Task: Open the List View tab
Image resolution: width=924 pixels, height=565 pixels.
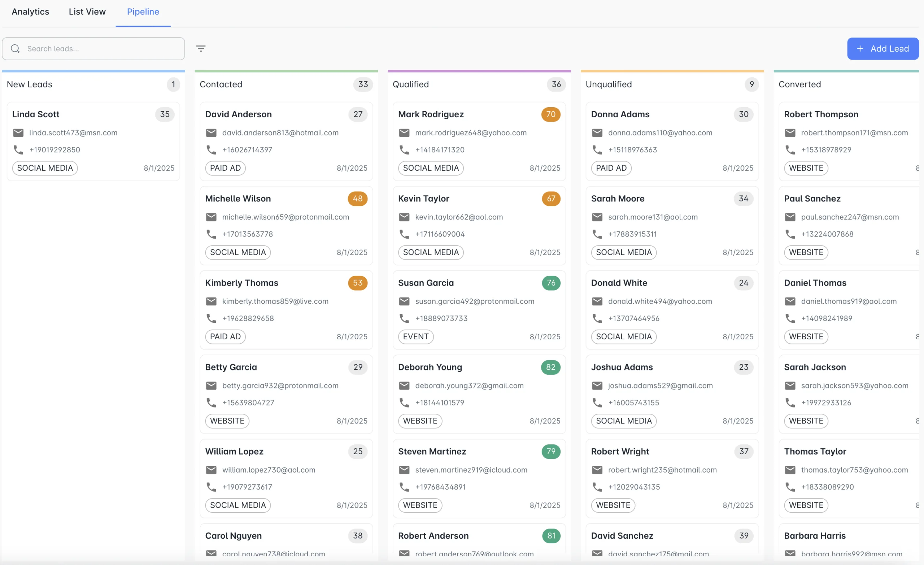Action: click(x=87, y=12)
